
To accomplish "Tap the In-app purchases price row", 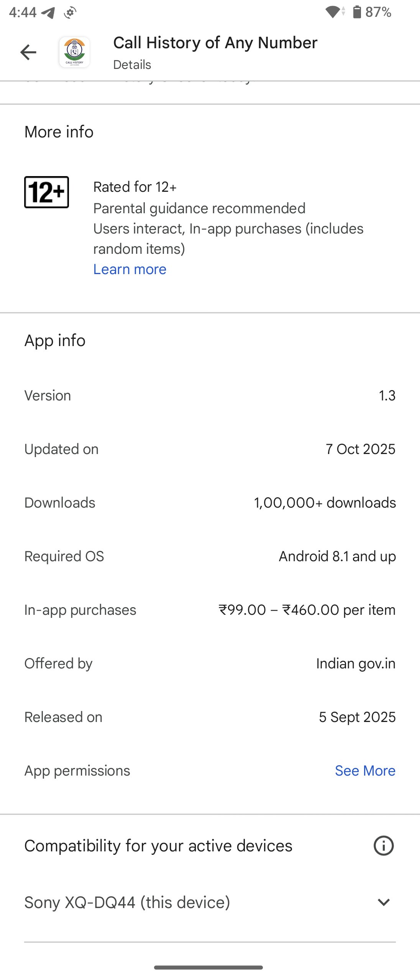I will tap(210, 610).
